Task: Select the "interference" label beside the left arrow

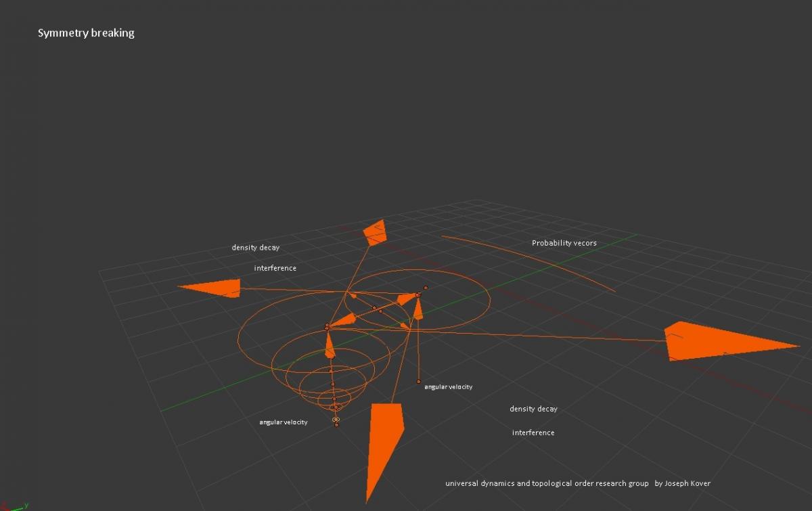Action: 275,268
